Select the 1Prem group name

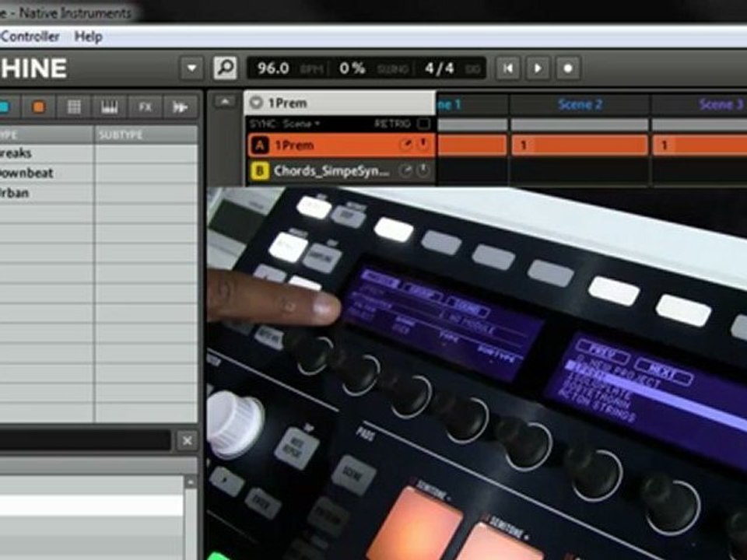click(x=294, y=145)
